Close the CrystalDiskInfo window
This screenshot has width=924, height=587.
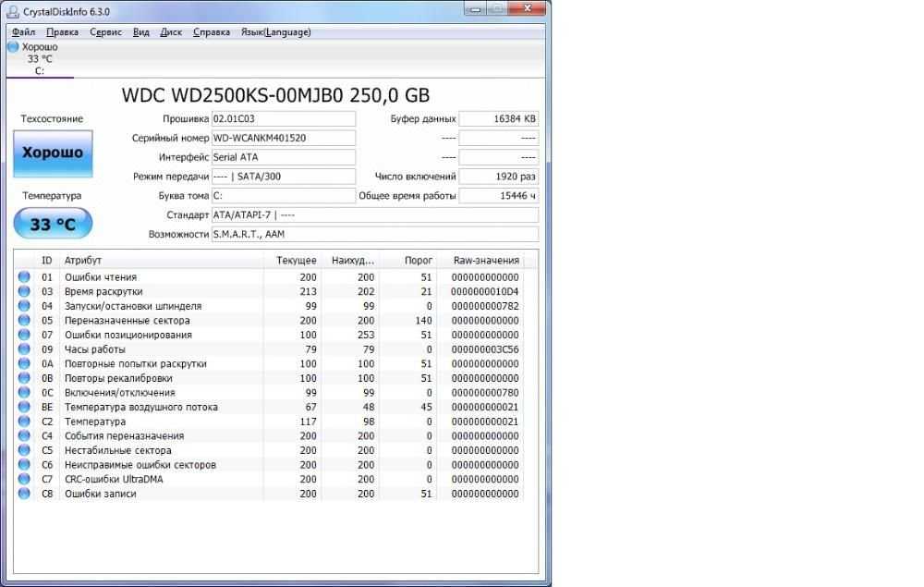[528, 8]
